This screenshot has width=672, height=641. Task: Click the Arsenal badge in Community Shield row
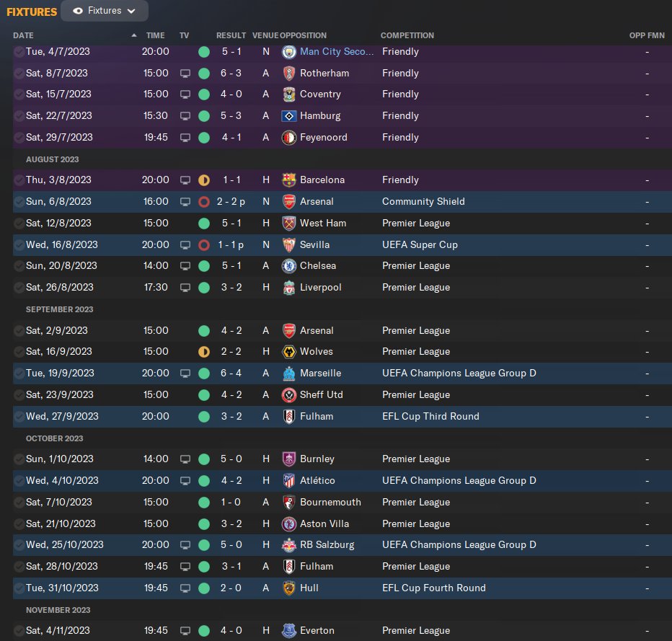click(289, 201)
